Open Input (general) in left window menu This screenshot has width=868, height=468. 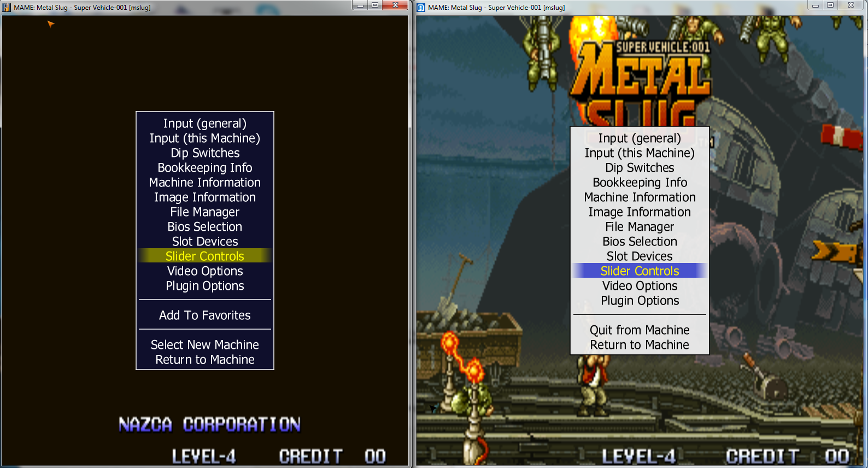205,124
